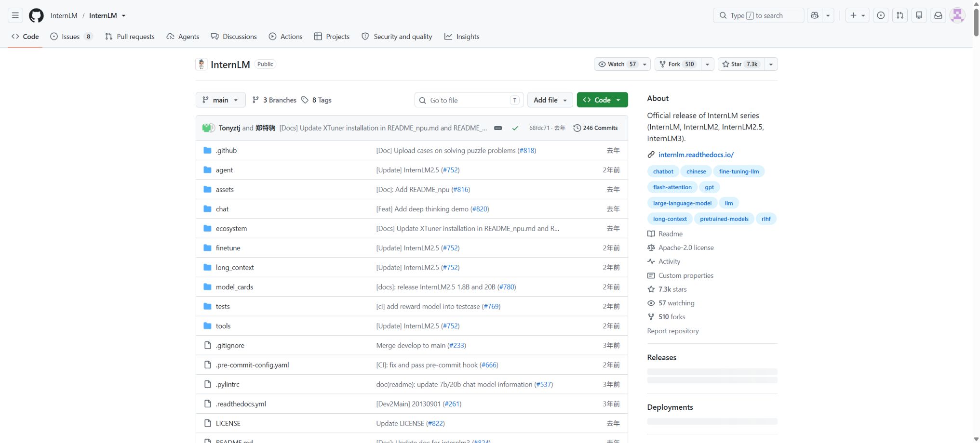This screenshot has height=443, width=980.
Task: Open internlm.readthedocs.io link
Action: tap(696, 155)
